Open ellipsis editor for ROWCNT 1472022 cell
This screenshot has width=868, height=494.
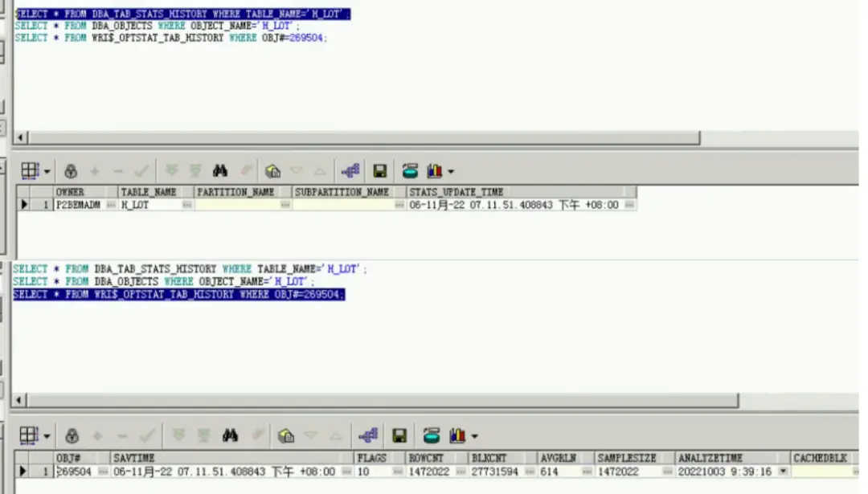coord(461,472)
